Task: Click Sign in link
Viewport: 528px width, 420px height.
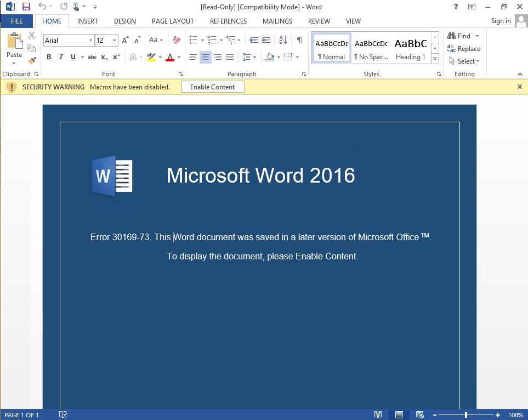Action: click(x=501, y=21)
